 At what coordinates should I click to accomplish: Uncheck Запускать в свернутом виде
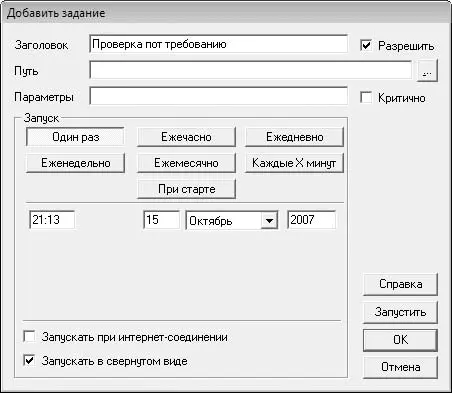pos(30,361)
